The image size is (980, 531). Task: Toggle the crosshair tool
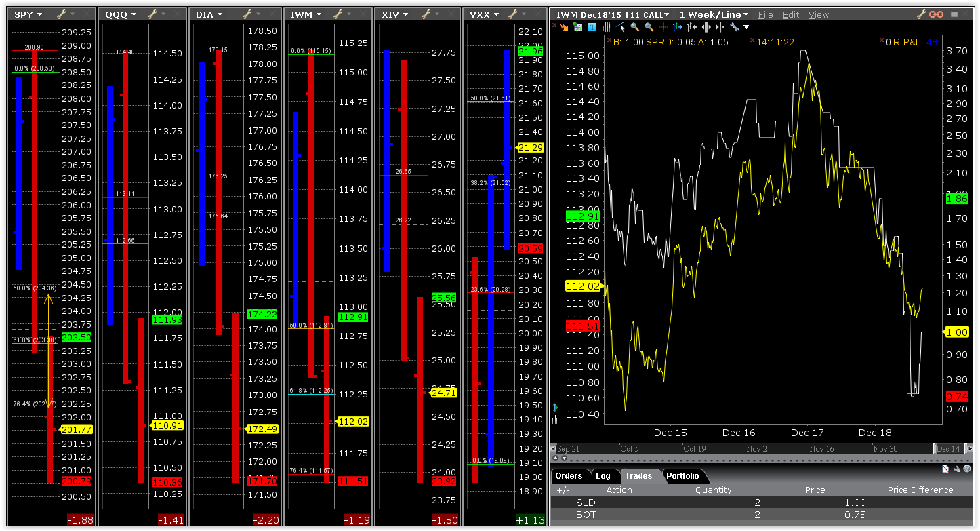663,27
